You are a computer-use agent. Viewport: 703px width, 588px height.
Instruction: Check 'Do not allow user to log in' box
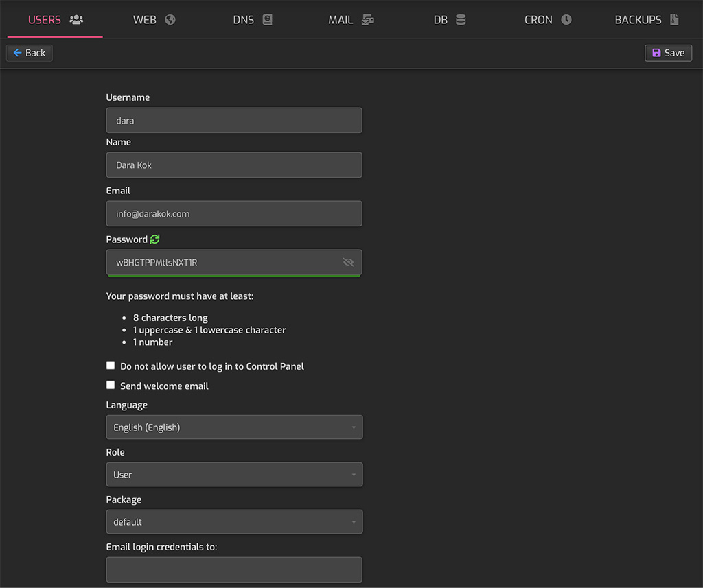[111, 366]
